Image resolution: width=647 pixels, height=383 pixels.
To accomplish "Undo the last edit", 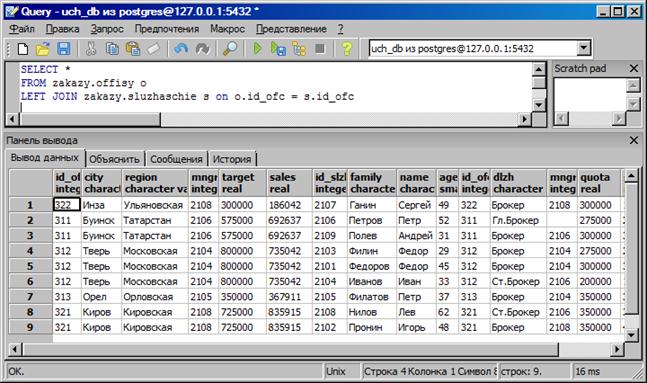I will pos(181,49).
